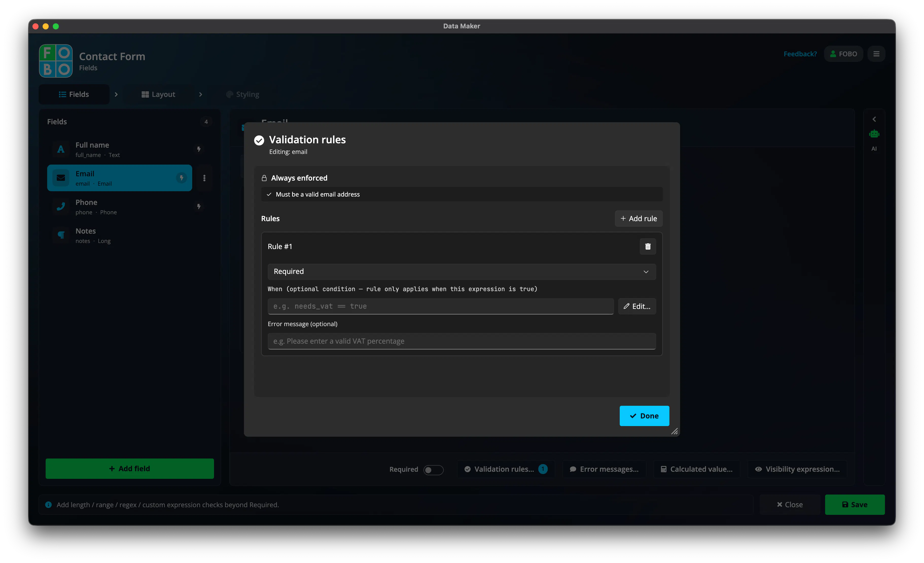Screen dimensions: 924x563
Task: Click the Email envelope icon
Action: coord(61,178)
